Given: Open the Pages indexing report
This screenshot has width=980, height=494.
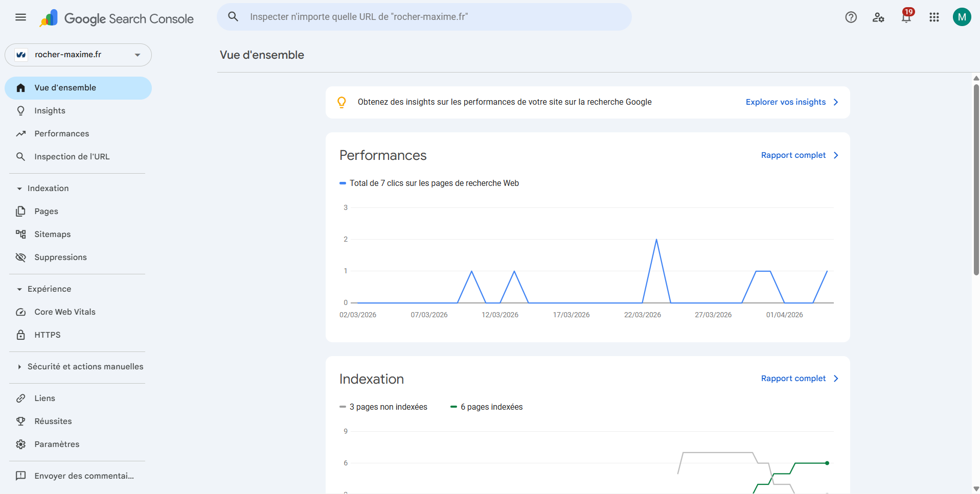Looking at the screenshot, I should tap(46, 211).
